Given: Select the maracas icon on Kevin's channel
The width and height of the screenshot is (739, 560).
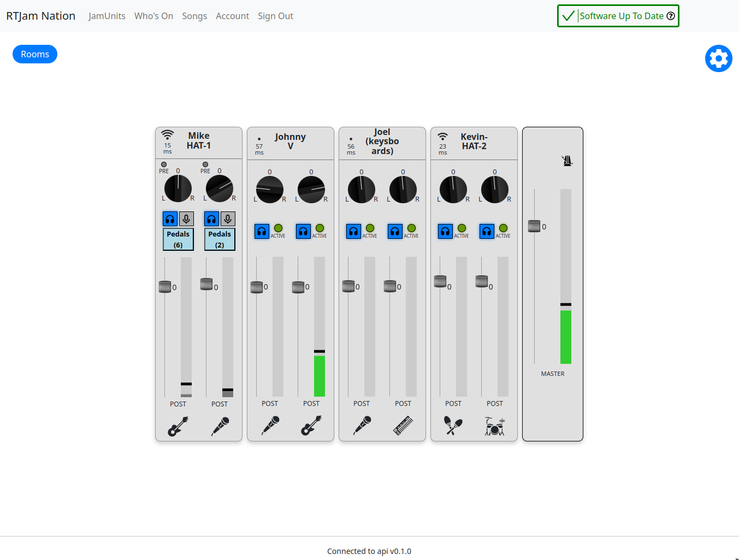Looking at the screenshot, I should tap(453, 426).
